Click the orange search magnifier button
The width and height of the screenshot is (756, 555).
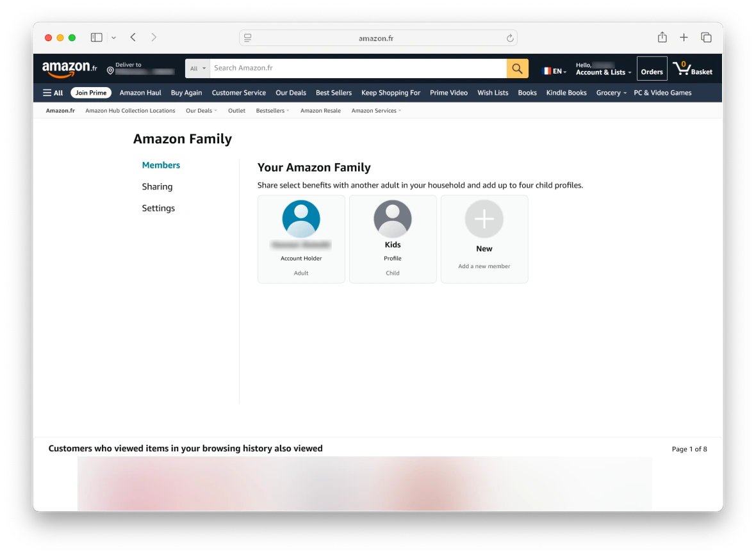tap(517, 68)
